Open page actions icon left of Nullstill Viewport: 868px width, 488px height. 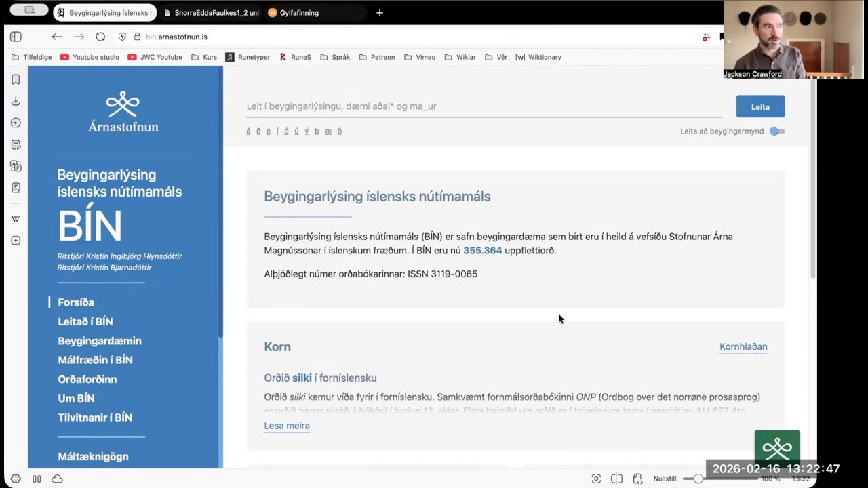pos(637,479)
